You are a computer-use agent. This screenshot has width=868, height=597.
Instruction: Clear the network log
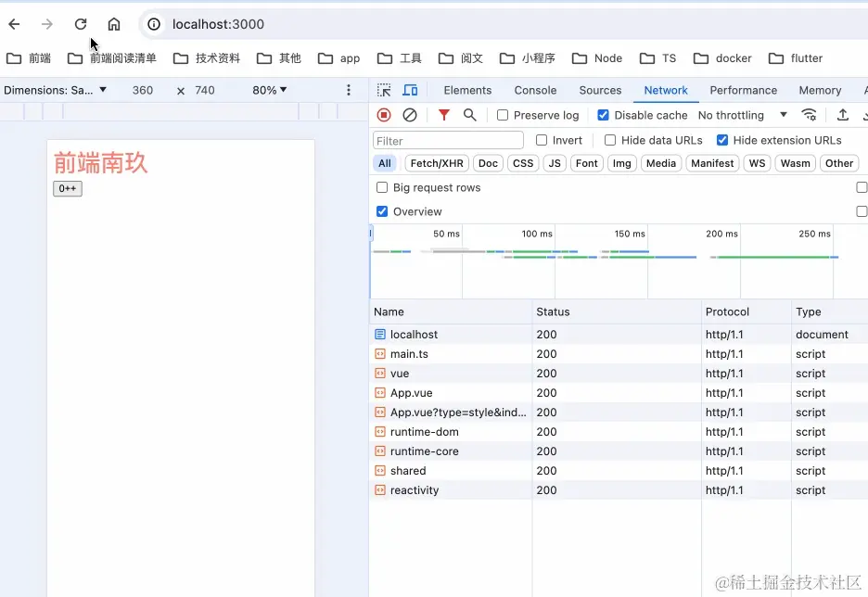tap(410, 115)
